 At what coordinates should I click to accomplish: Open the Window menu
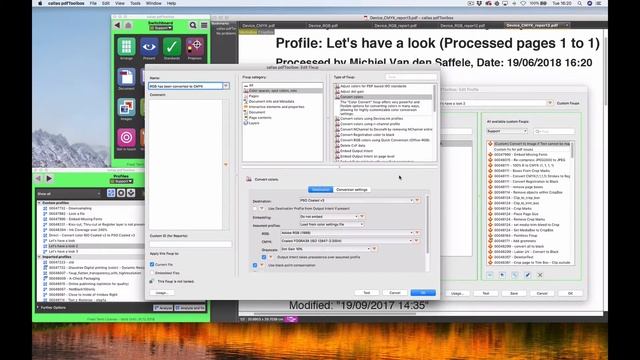pos(153,3)
